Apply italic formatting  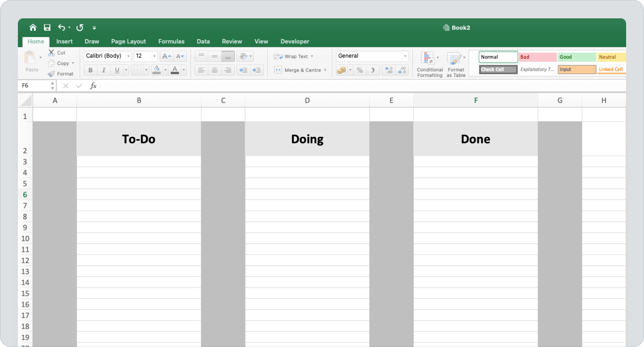[x=103, y=70]
